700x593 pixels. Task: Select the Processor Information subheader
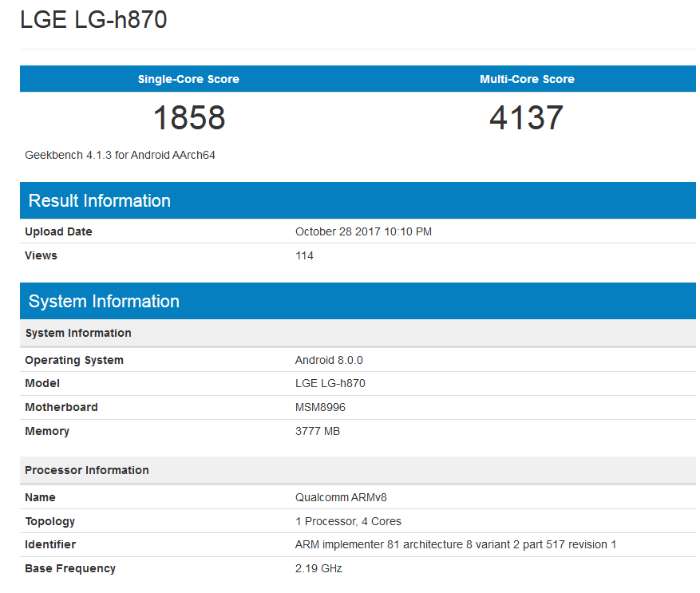tap(358, 470)
